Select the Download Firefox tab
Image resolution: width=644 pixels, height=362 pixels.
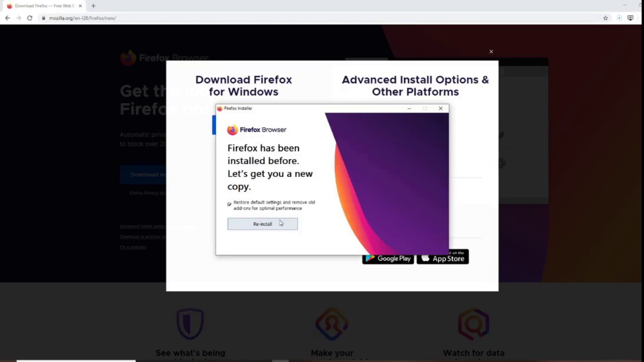pyautogui.click(x=44, y=6)
